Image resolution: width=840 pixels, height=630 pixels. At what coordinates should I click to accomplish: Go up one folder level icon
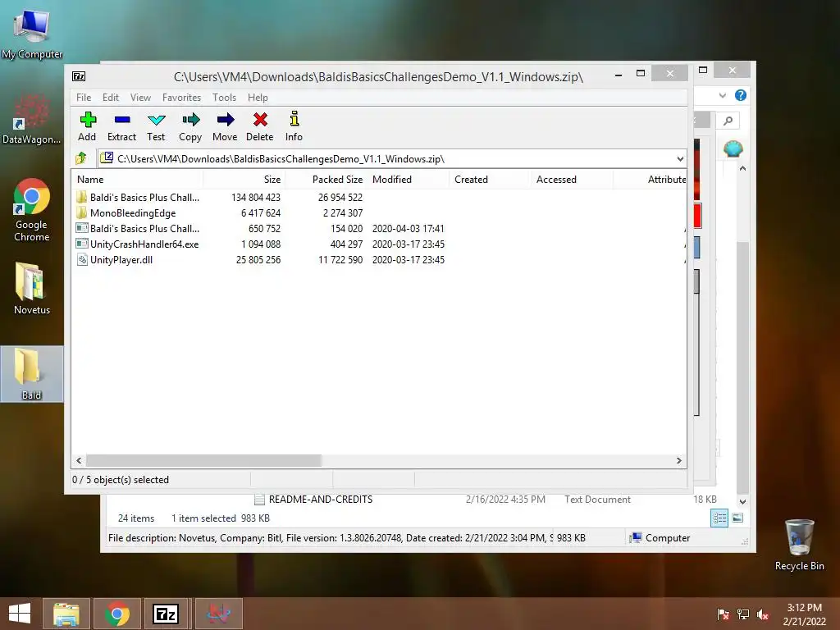tap(81, 158)
